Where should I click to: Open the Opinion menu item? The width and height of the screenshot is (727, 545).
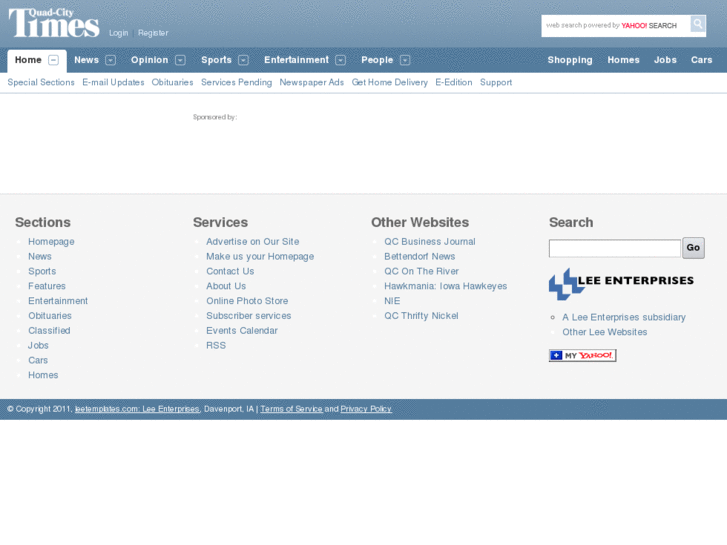click(x=149, y=60)
